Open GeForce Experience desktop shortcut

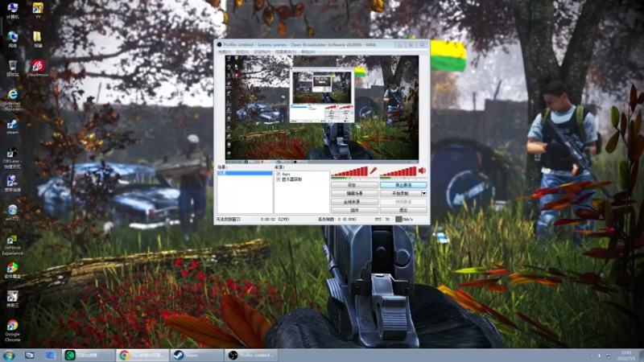12,245
